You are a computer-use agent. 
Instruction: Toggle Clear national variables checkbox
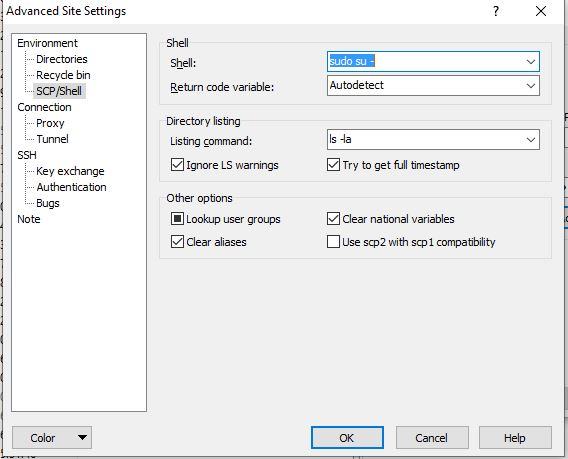tap(333, 219)
